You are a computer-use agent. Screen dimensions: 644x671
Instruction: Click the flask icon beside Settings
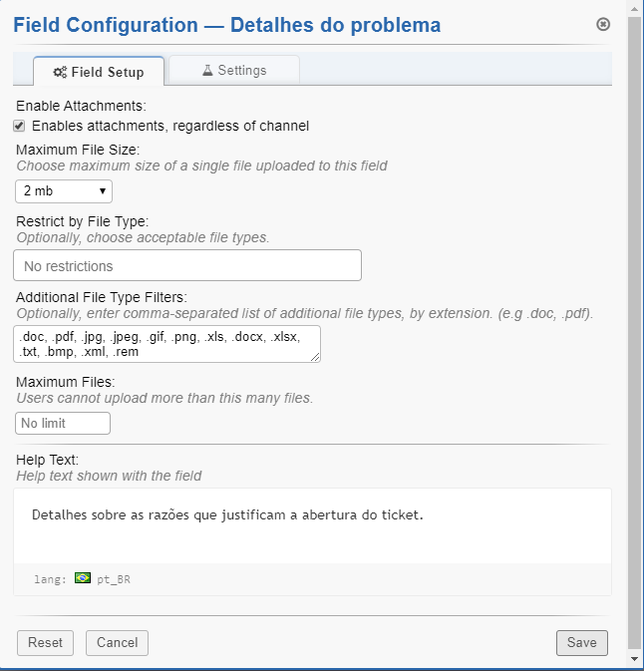tap(207, 71)
